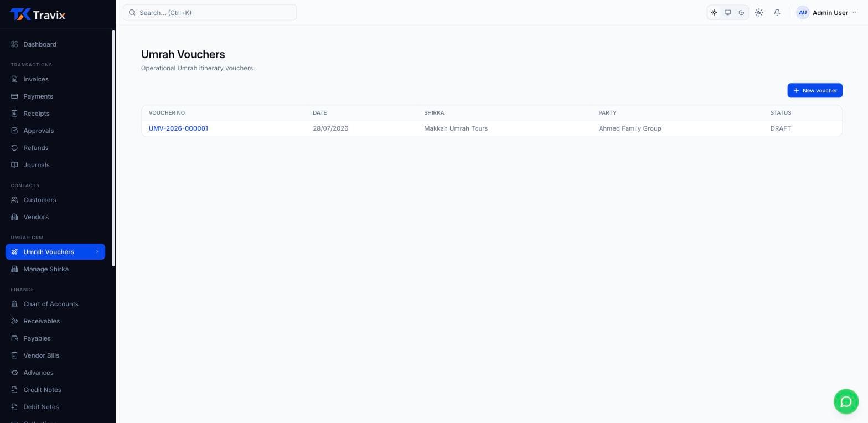The width and height of the screenshot is (868, 423).
Task: Click the Payments card icon
Action: [x=14, y=96]
